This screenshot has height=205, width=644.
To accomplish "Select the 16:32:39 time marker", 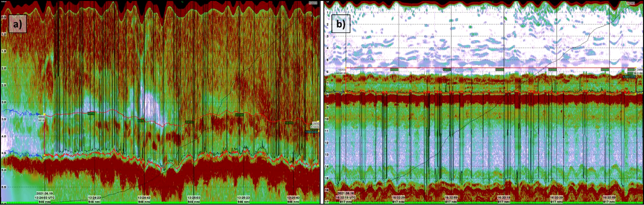I will (399, 196).
